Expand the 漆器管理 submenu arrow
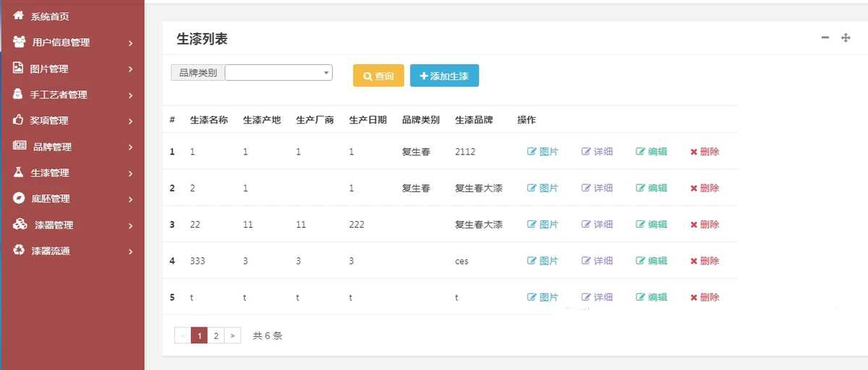 130,225
